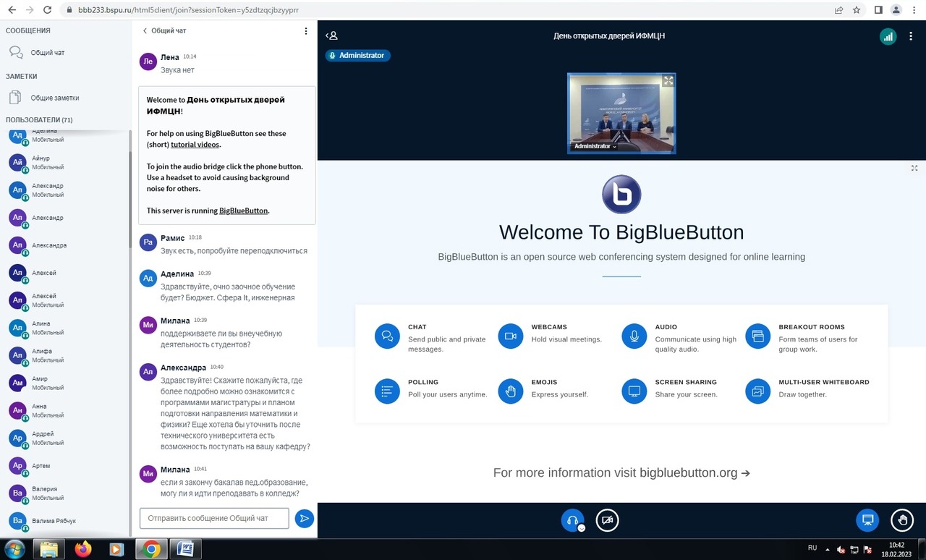Toggle the users list panel

(332, 35)
